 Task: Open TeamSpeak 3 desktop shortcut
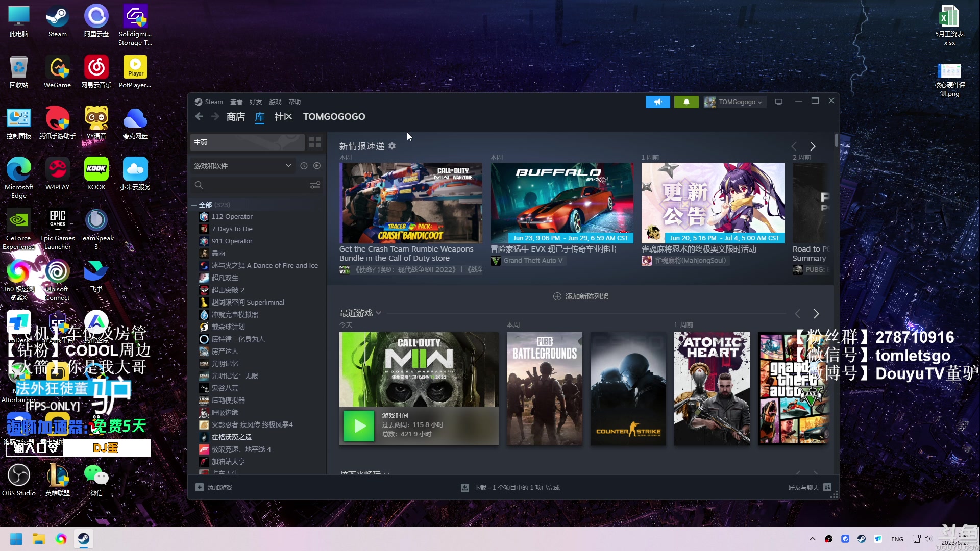tap(96, 229)
